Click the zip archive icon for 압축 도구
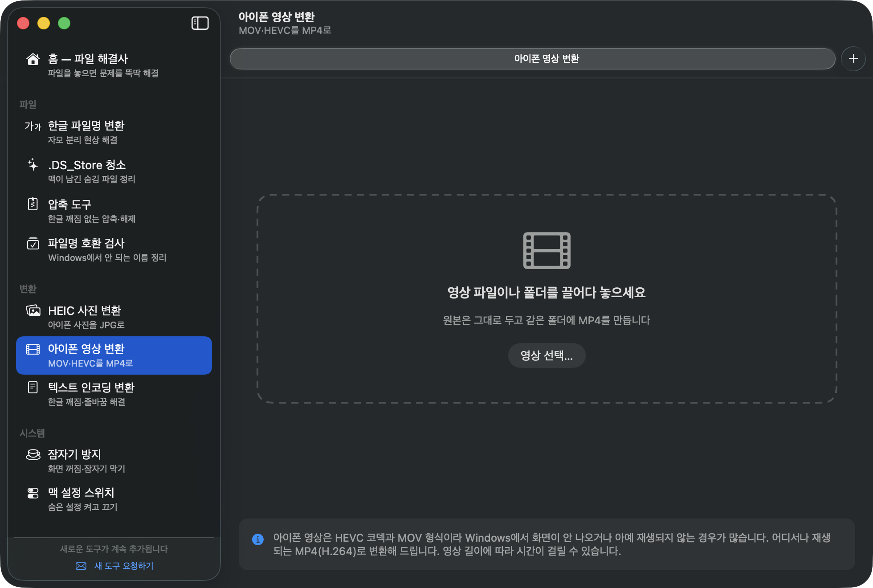The width and height of the screenshot is (873, 588). click(x=33, y=204)
